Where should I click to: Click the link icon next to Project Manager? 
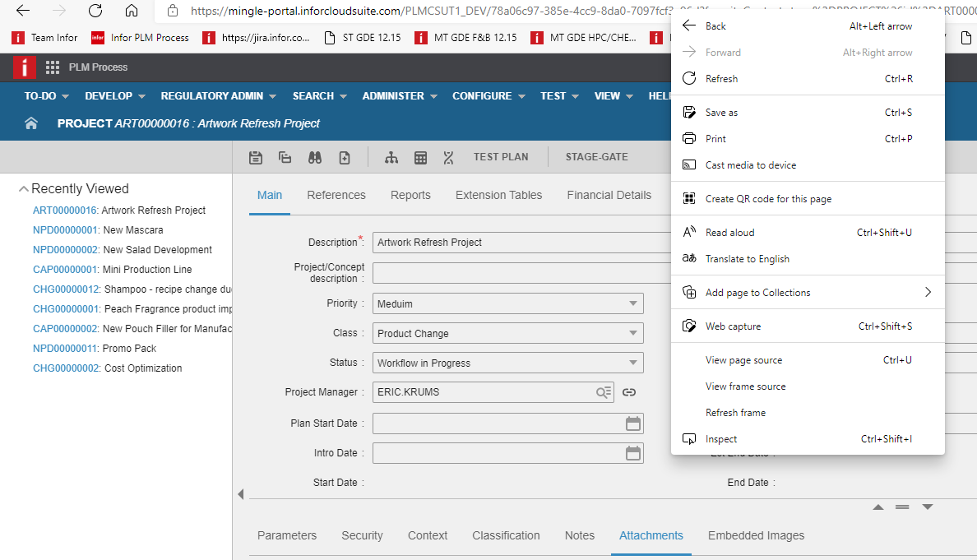(x=629, y=392)
